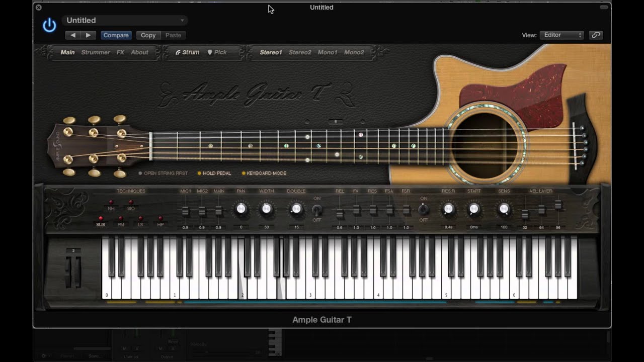Screen dimensions: 644x362
Task: Click velocity layer fader labeled 96
Action: [558, 205]
